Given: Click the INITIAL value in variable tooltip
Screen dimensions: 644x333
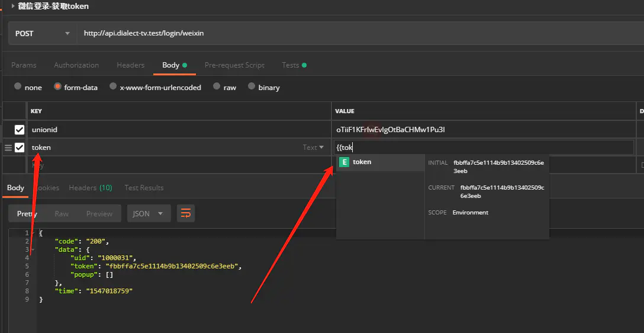Looking at the screenshot, I should click(x=498, y=166).
